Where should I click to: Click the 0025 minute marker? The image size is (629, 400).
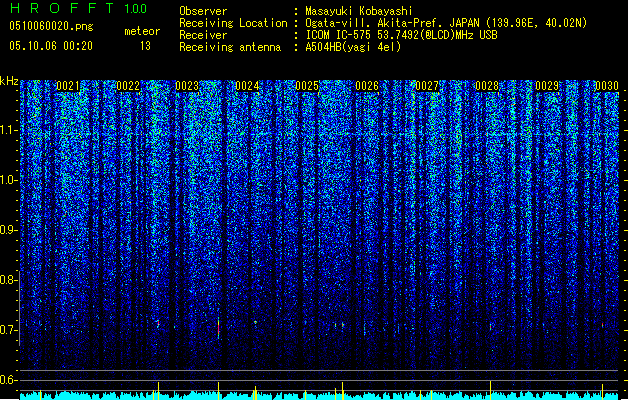(x=307, y=86)
